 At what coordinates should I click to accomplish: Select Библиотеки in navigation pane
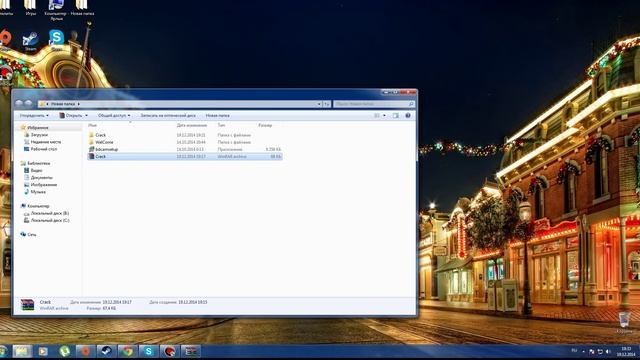[x=38, y=163]
